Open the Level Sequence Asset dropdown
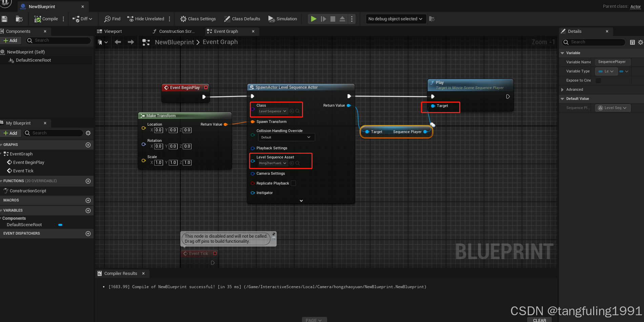 (273, 163)
